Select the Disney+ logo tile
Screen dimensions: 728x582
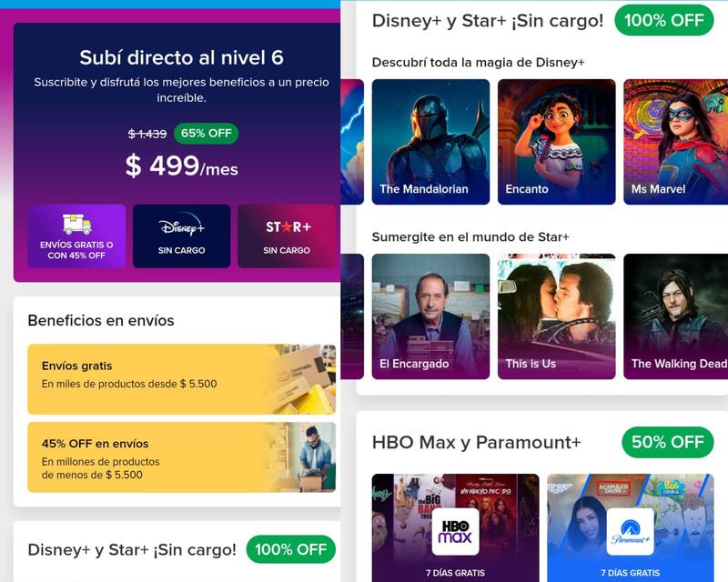pos(181,236)
